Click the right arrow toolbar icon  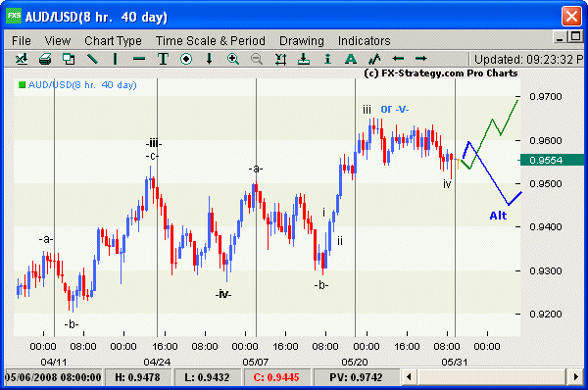click(x=421, y=59)
